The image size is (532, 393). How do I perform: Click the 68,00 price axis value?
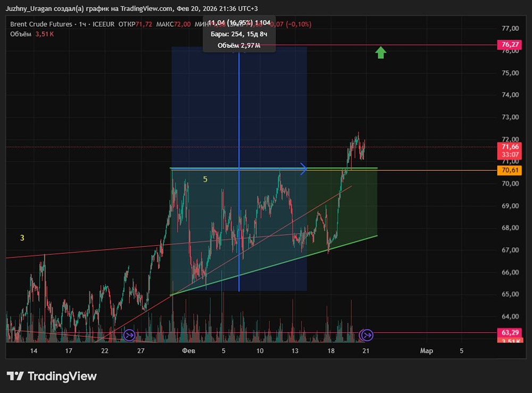[x=510, y=228]
